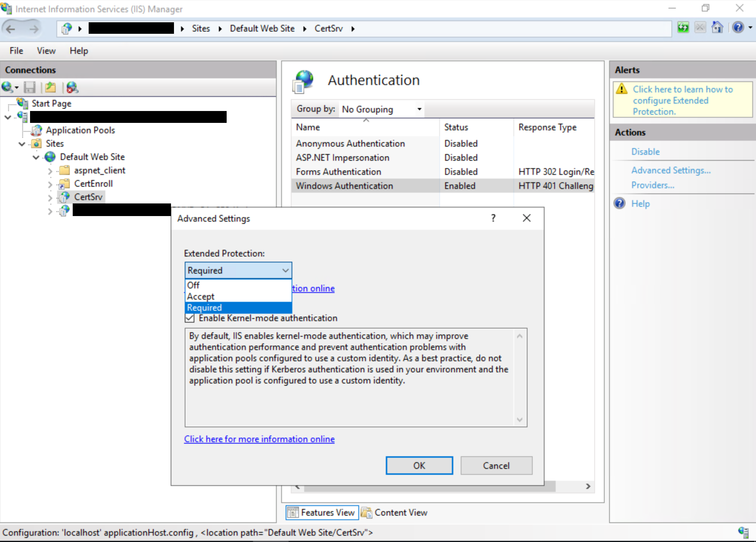
Task: Expand the CertEnroll tree node
Action: [x=50, y=184]
